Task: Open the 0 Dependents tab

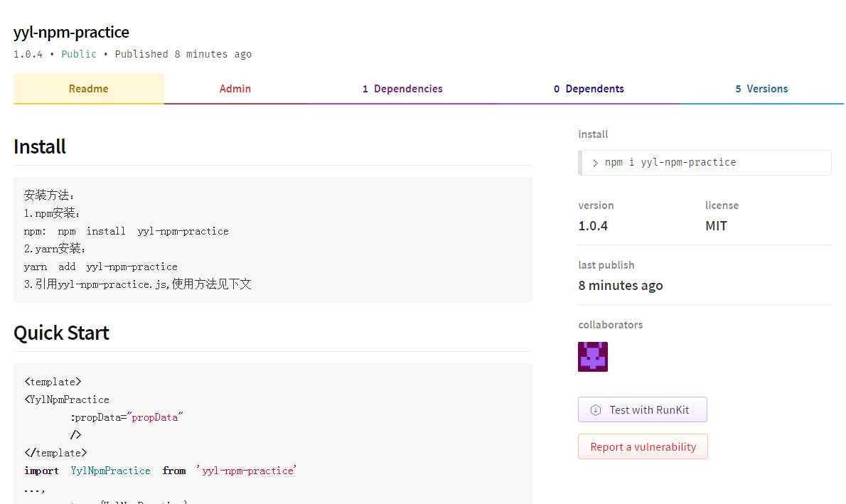Action: click(x=589, y=88)
